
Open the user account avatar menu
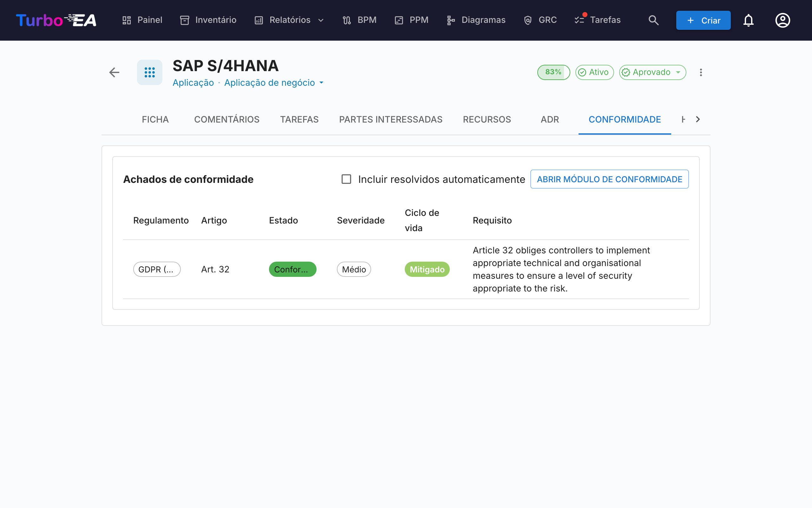pyautogui.click(x=783, y=20)
